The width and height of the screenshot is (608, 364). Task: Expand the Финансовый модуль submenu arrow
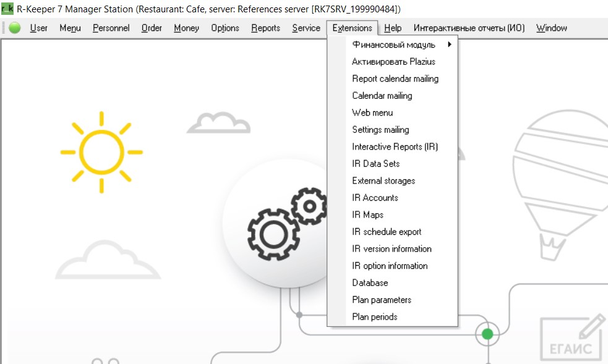point(450,44)
